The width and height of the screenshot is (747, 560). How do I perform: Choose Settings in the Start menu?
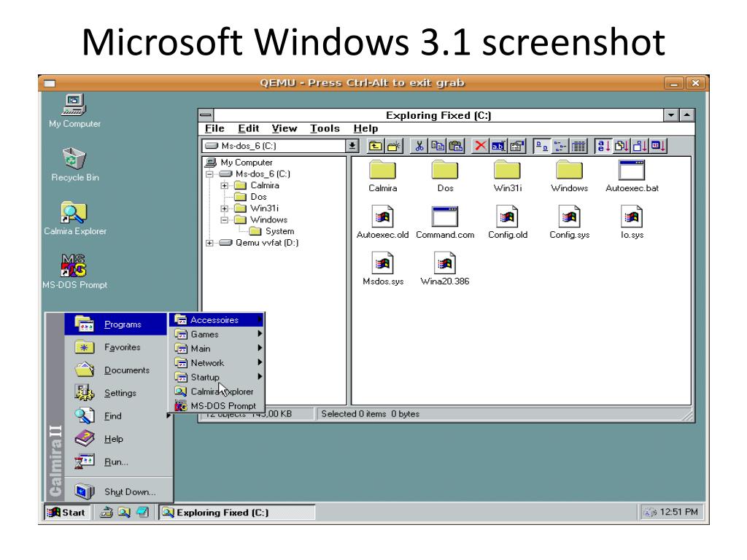(x=117, y=393)
